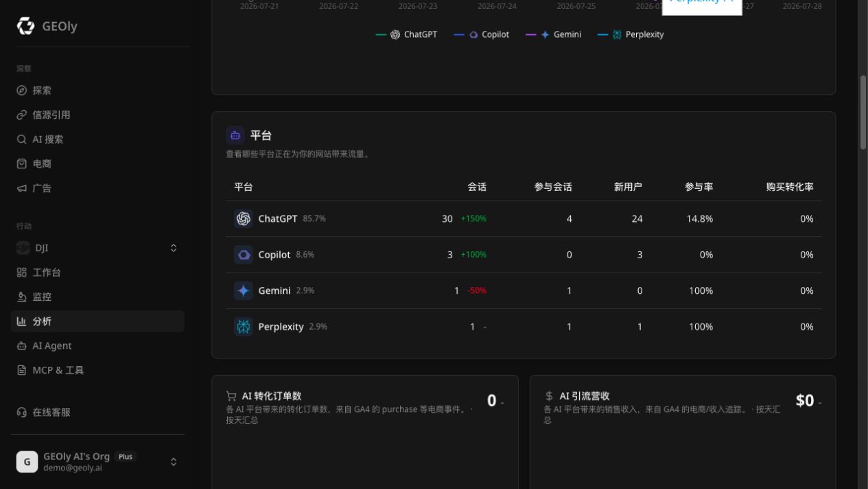Open 工作台 grid icon
The image size is (868, 489).
[22, 273]
